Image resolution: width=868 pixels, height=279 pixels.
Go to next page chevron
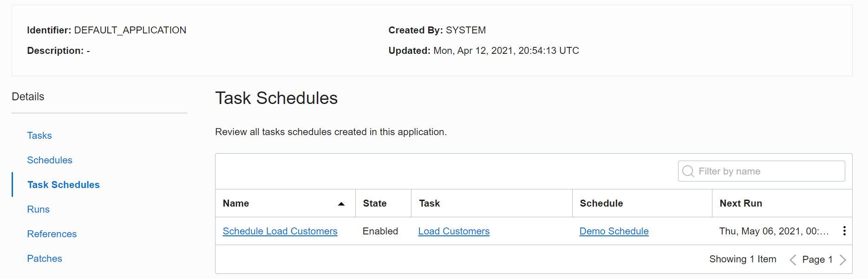843,260
